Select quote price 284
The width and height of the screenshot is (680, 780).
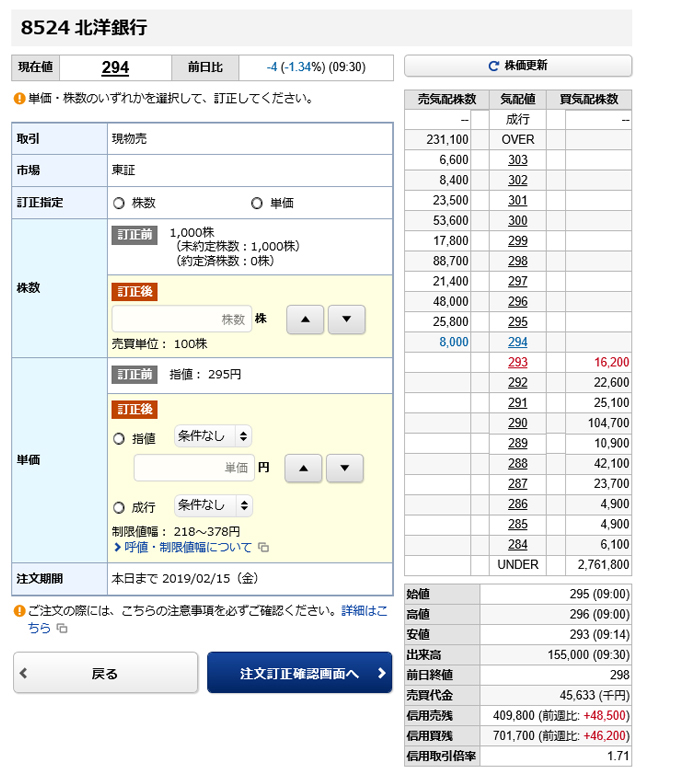[517, 545]
